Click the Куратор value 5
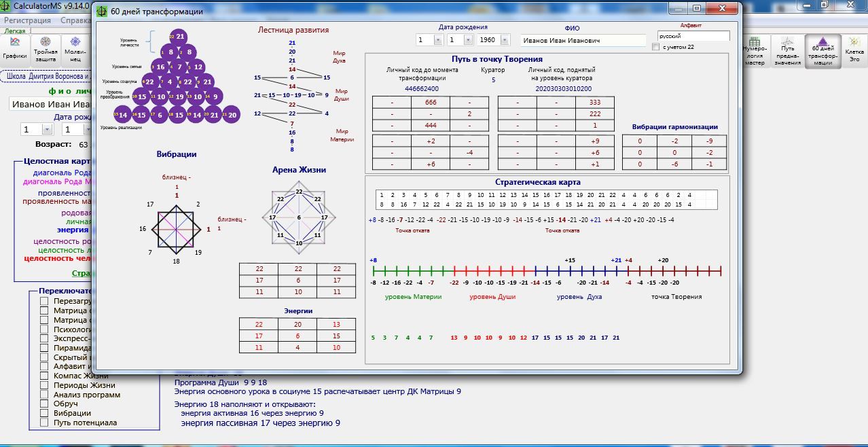Screen dimensions: 868x447 (493, 80)
